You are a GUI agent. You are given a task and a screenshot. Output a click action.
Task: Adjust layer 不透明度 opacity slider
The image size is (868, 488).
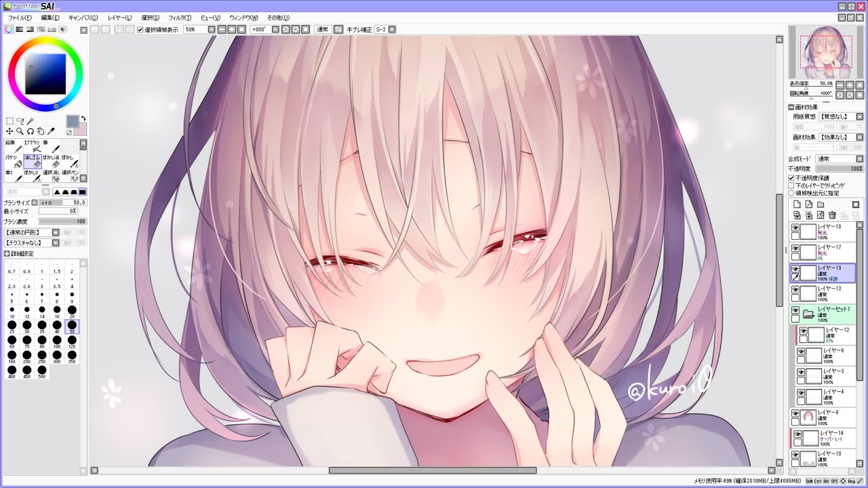point(840,168)
